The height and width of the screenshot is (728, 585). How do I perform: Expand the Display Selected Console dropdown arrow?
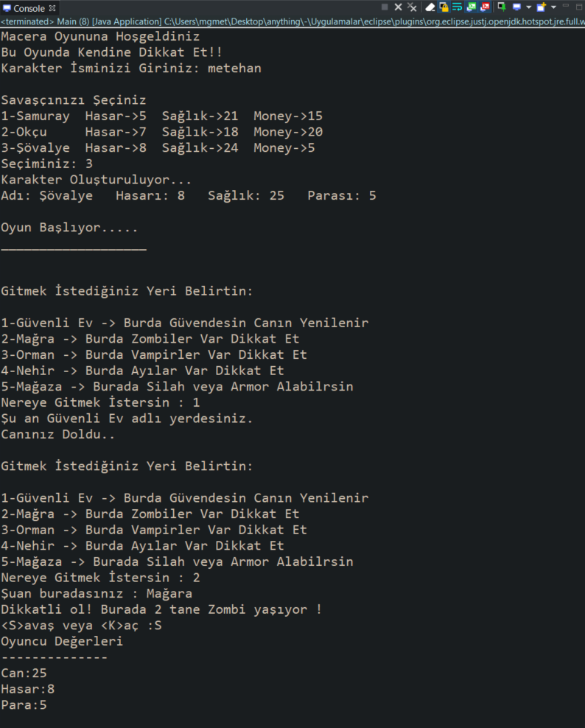click(x=528, y=7)
